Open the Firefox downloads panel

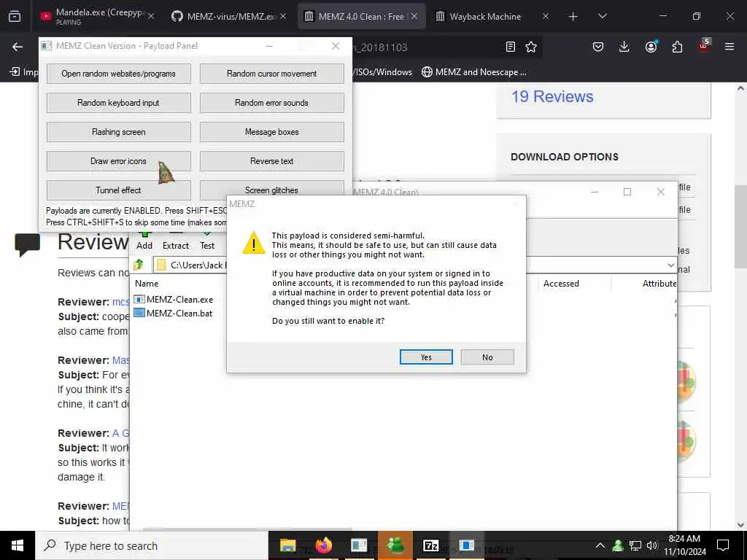624,47
